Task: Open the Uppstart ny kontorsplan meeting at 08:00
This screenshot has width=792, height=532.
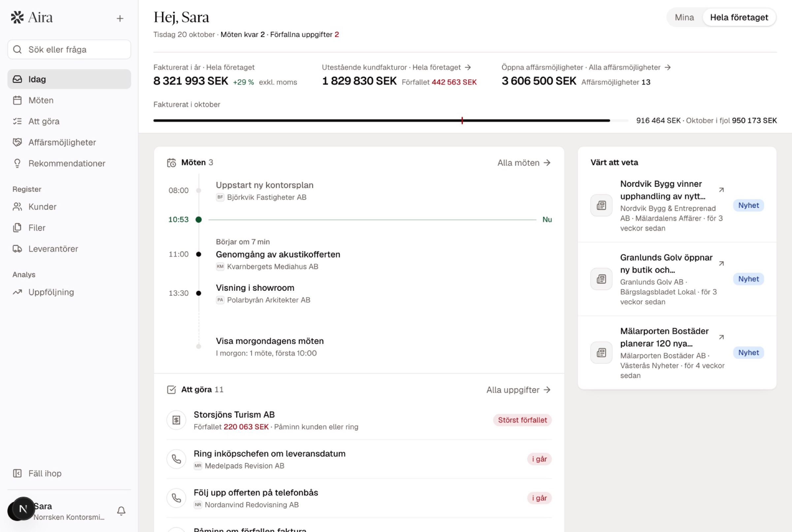Action: (265, 185)
